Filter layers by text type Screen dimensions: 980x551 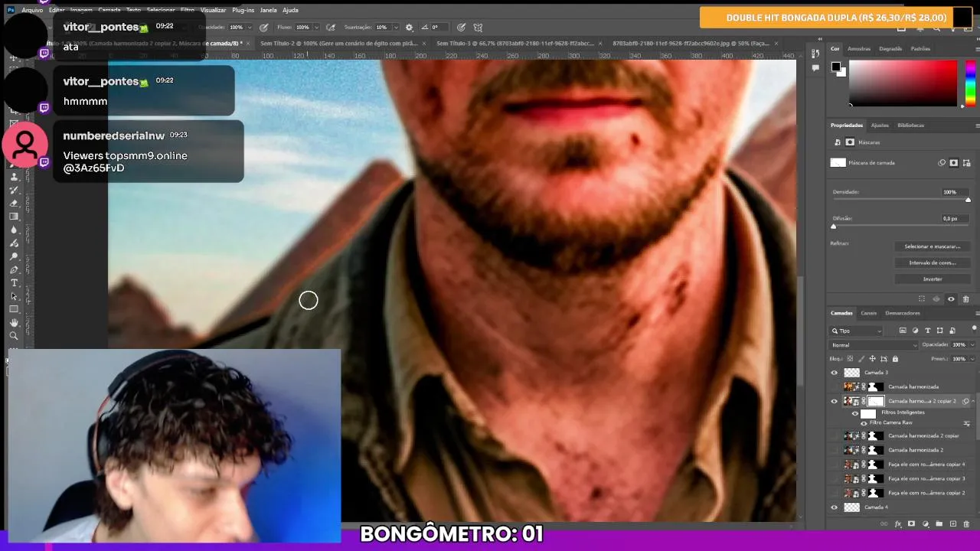point(928,331)
